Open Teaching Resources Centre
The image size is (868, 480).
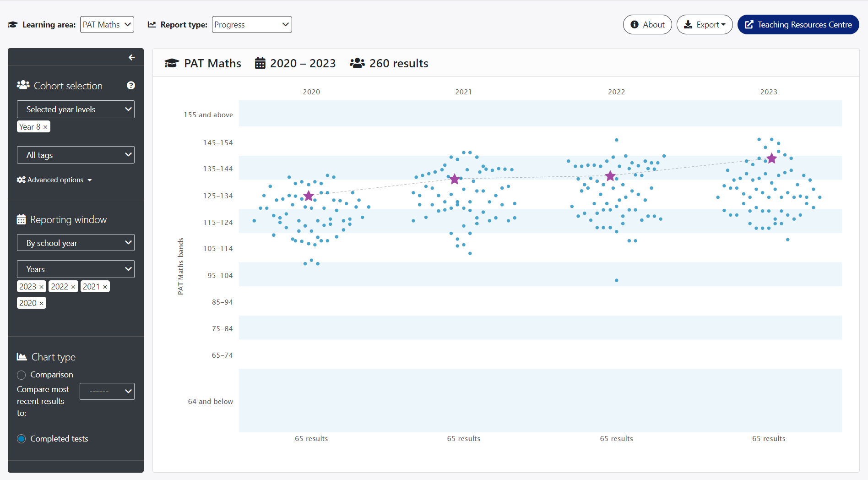pos(798,25)
